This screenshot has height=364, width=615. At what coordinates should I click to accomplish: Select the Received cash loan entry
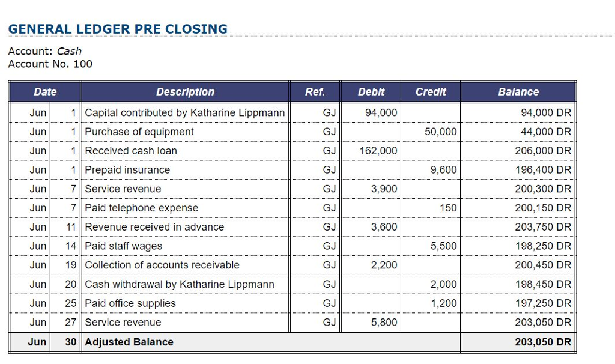(x=292, y=151)
